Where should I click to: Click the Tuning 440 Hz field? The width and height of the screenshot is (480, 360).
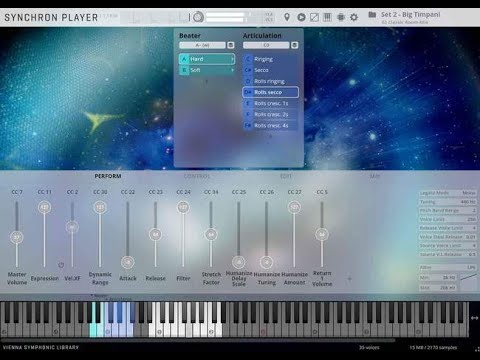(448, 202)
